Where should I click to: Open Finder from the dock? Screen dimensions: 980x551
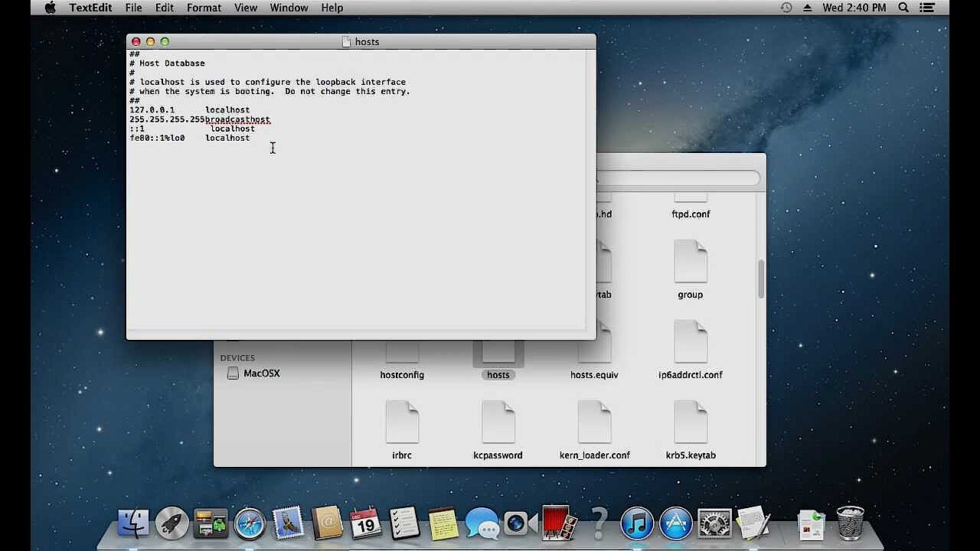[134, 523]
